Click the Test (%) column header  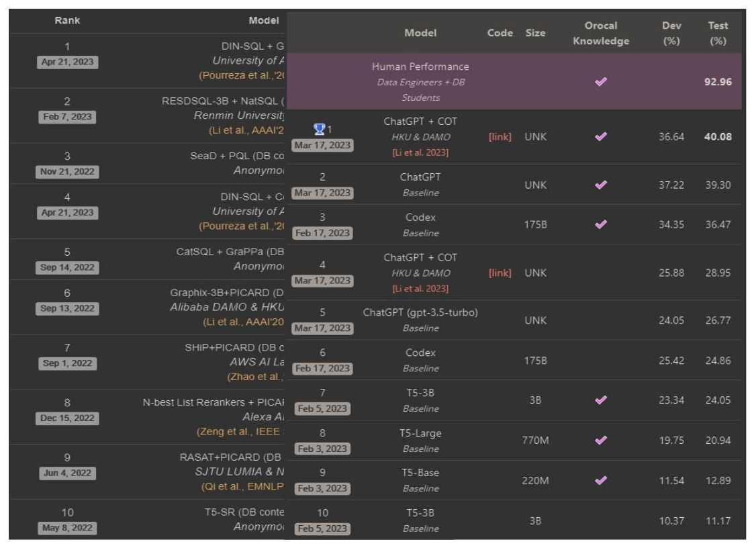718,34
